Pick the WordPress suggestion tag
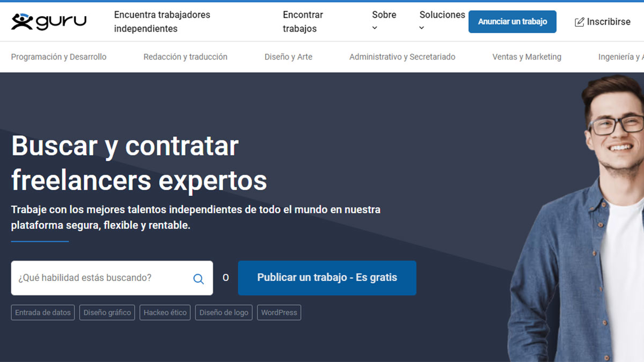The width and height of the screenshot is (644, 362). 279,313
